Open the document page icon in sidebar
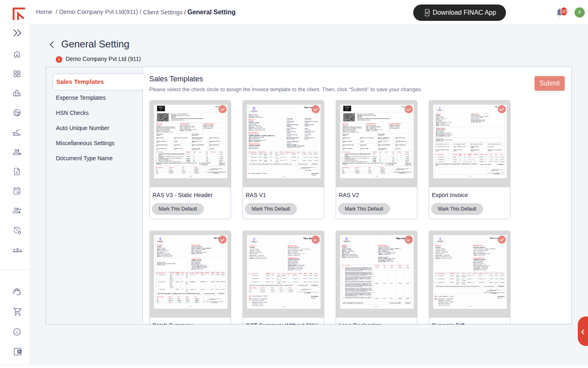The width and height of the screenshot is (588, 368). [17, 171]
